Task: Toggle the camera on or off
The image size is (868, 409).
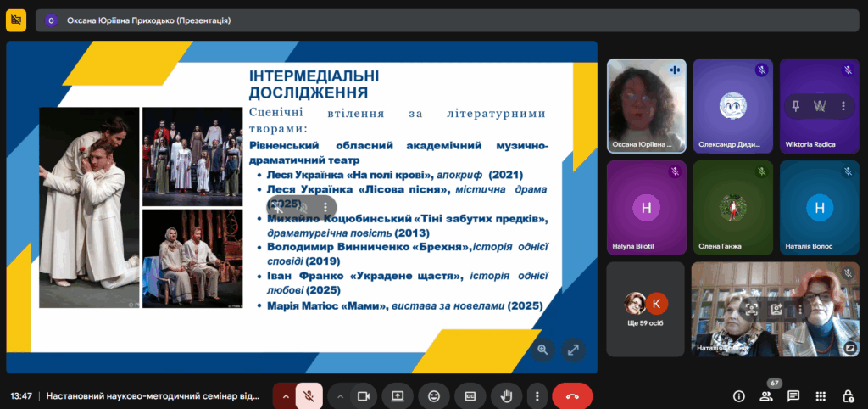Action: click(x=364, y=395)
